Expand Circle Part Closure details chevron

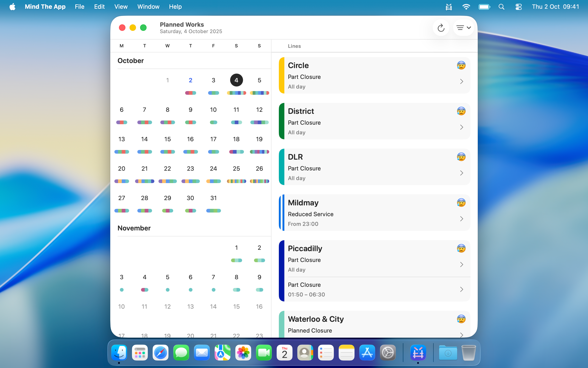click(461, 81)
